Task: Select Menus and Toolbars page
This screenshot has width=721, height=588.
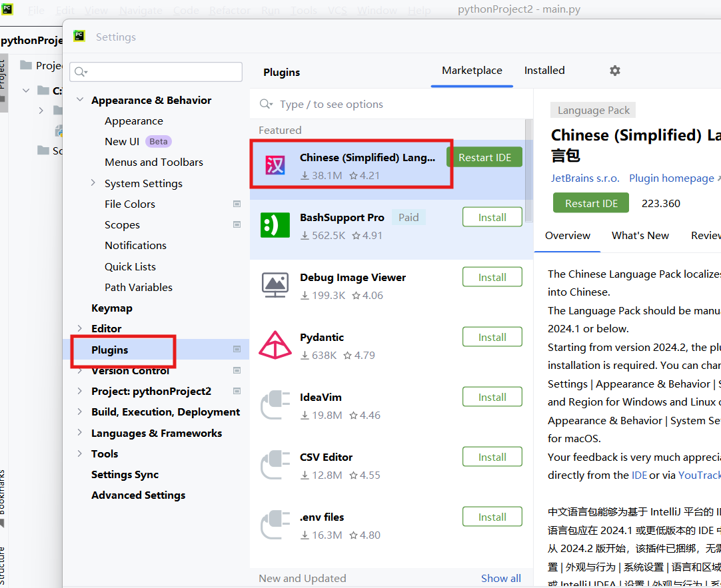Action: pyautogui.click(x=153, y=162)
